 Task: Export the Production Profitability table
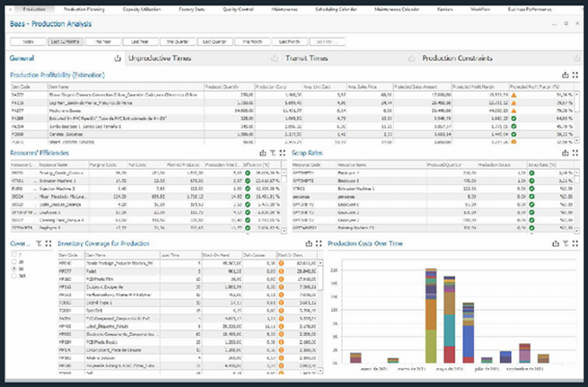coord(564,75)
